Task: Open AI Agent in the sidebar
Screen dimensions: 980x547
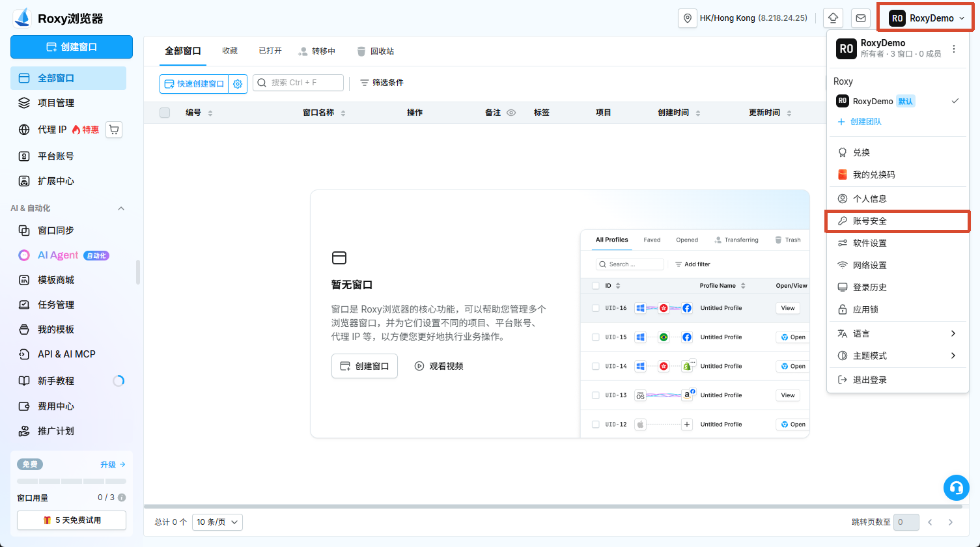Action: pyautogui.click(x=68, y=255)
